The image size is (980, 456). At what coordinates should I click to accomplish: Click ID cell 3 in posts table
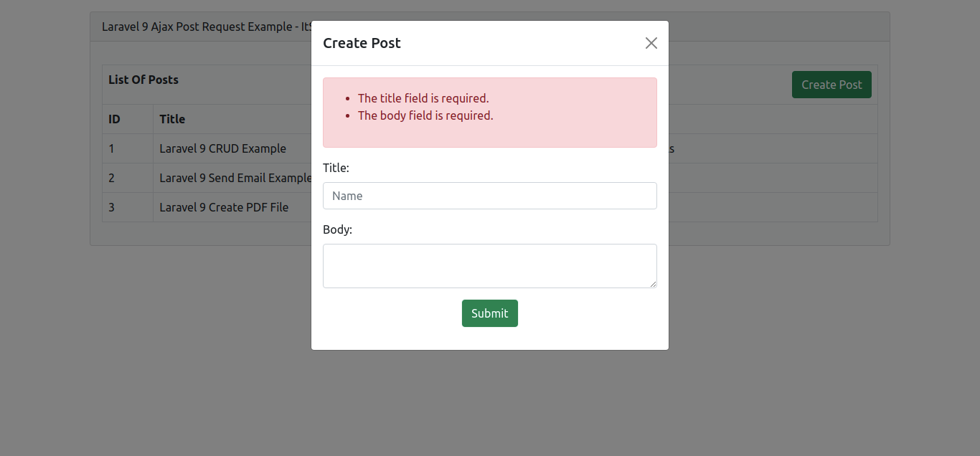pyautogui.click(x=112, y=207)
